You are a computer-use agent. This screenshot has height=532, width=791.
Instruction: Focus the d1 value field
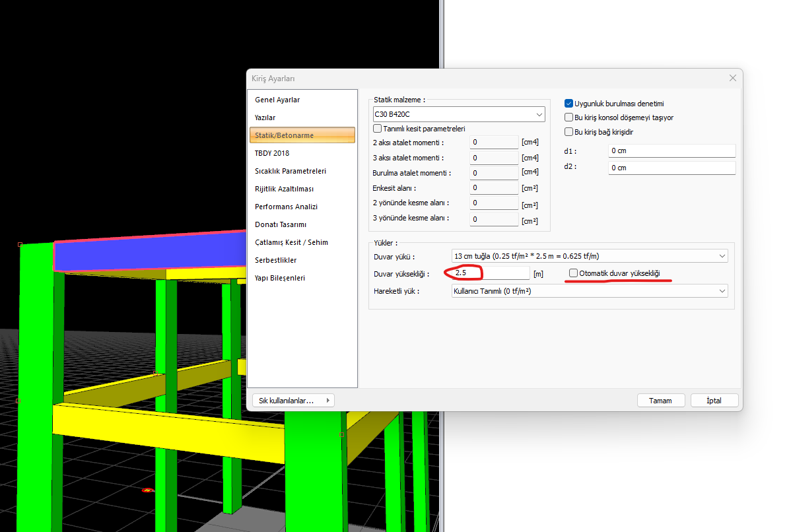pos(671,151)
